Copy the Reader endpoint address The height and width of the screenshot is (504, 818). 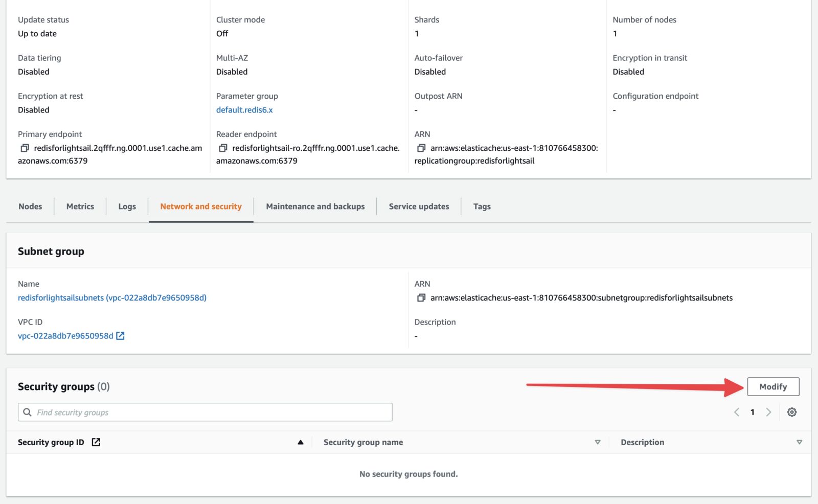[x=223, y=148]
